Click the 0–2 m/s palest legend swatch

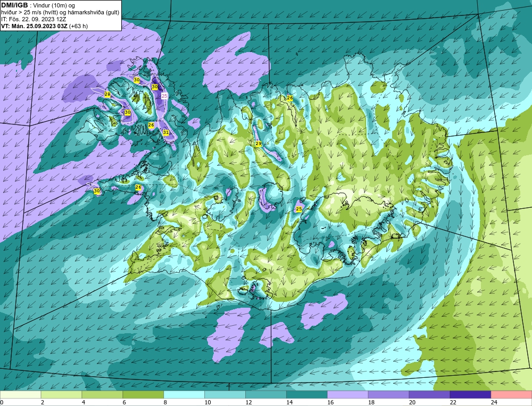(21, 395)
